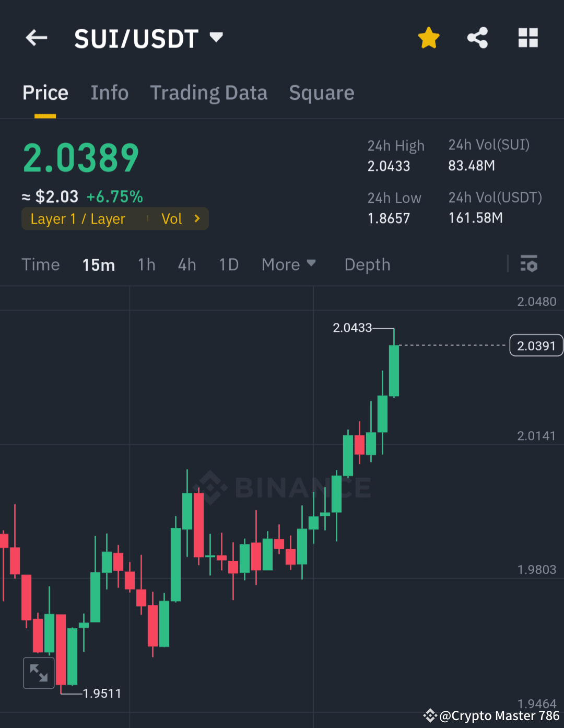
Task: Select the 1h candlestick interval
Action: [146, 264]
